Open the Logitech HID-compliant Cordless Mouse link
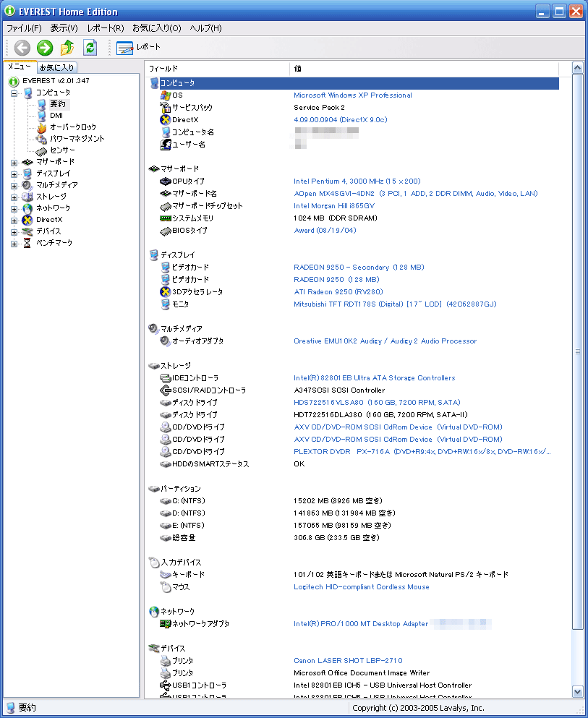 362,587
